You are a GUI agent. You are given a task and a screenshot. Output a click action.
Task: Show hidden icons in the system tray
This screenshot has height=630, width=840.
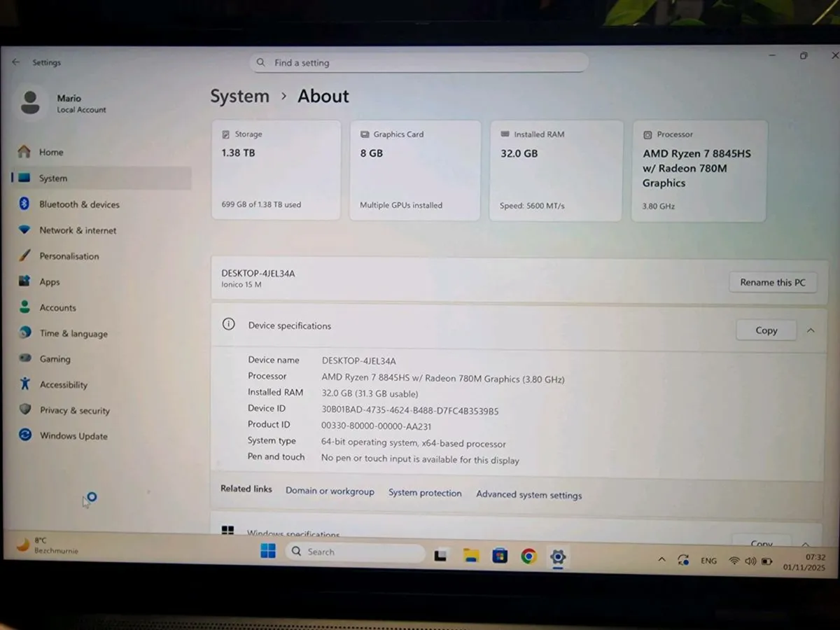coord(661,559)
